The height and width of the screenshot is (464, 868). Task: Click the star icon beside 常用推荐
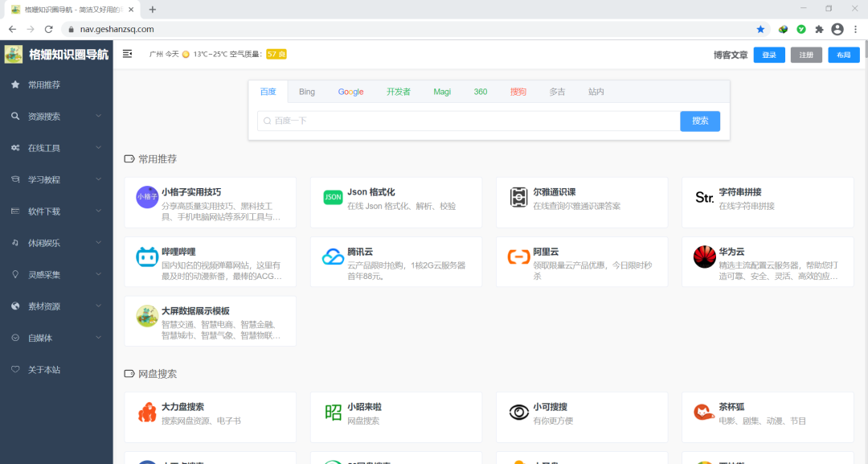tap(15, 84)
